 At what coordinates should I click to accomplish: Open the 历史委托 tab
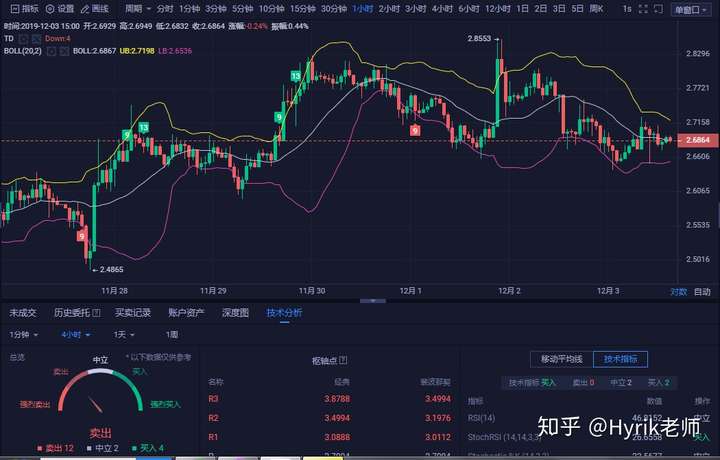point(72,313)
